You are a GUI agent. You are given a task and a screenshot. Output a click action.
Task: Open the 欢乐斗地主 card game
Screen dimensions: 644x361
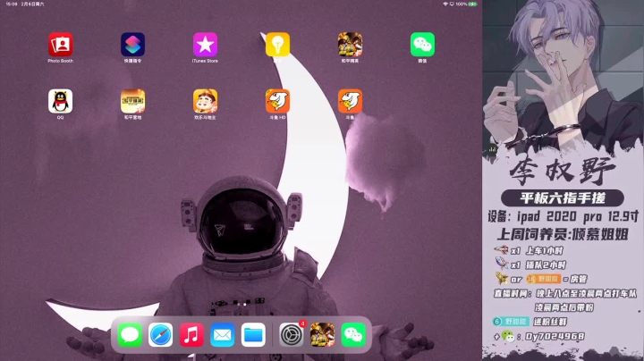click(x=205, y=101)
